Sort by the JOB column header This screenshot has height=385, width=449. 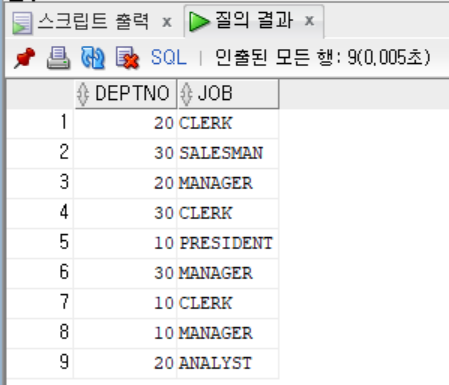coord(228,94)
